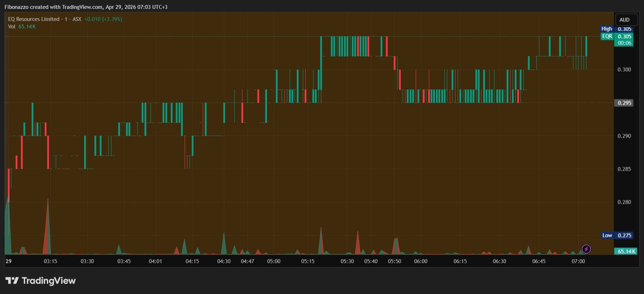This screenshot has height=294, width=644.
Task: Click the Low 0.275 price label
Action: [618, 236]
